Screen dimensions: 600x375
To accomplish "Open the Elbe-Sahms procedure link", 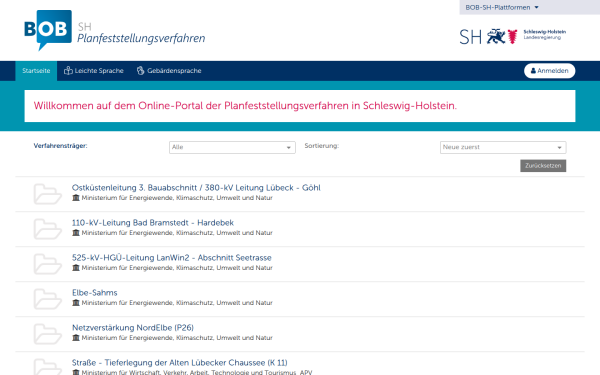I will click(95, 293).
